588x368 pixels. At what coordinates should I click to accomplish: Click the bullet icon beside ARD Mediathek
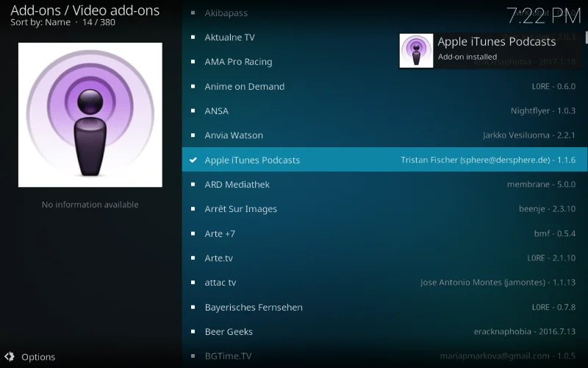193,185
